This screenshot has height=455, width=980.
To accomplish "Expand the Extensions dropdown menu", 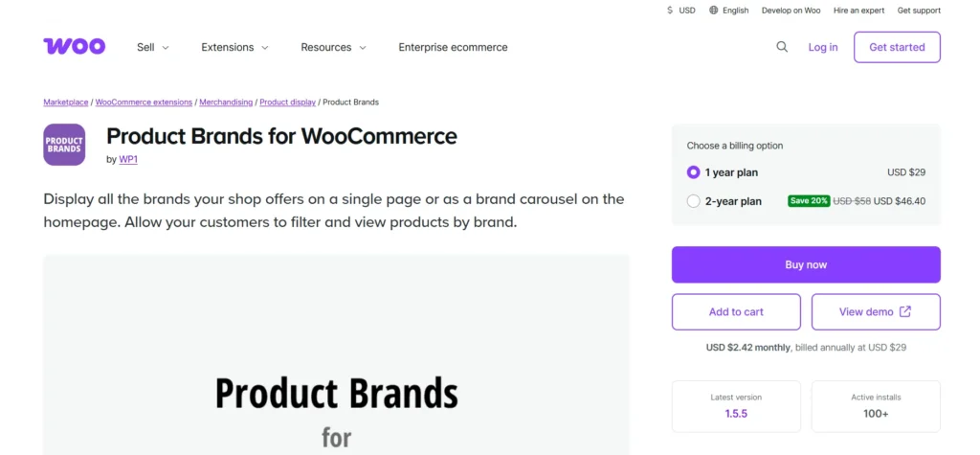I will coord(234,47).
